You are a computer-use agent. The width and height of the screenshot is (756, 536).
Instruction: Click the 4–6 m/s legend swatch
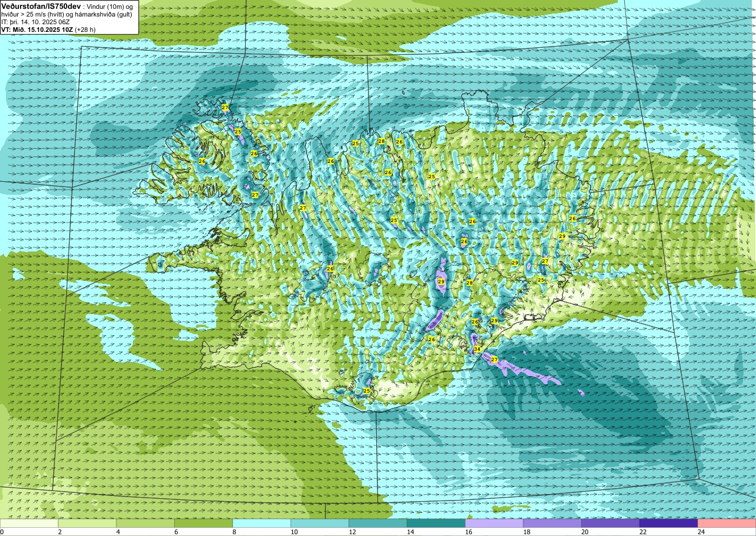(145, 523)
